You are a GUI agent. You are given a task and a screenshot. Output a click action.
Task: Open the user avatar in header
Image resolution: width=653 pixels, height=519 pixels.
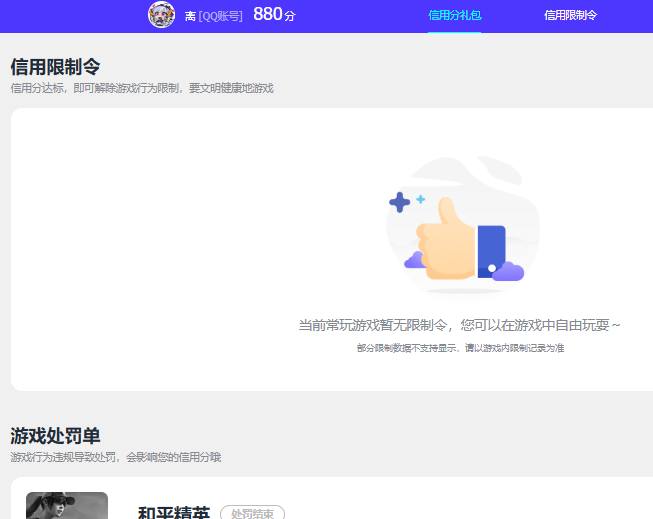(x=162, y=15)
